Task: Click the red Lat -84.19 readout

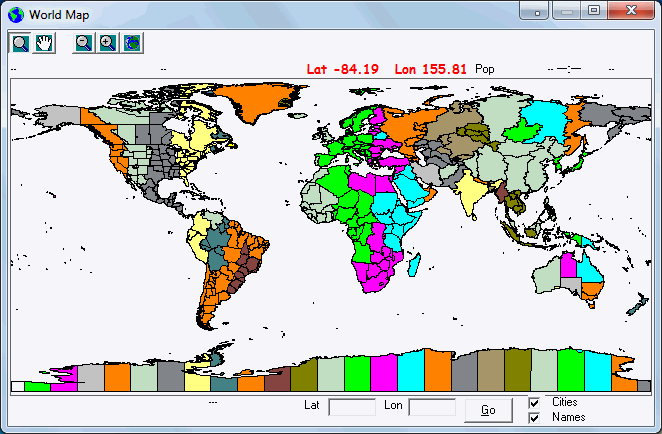Action: pos(342,69)
